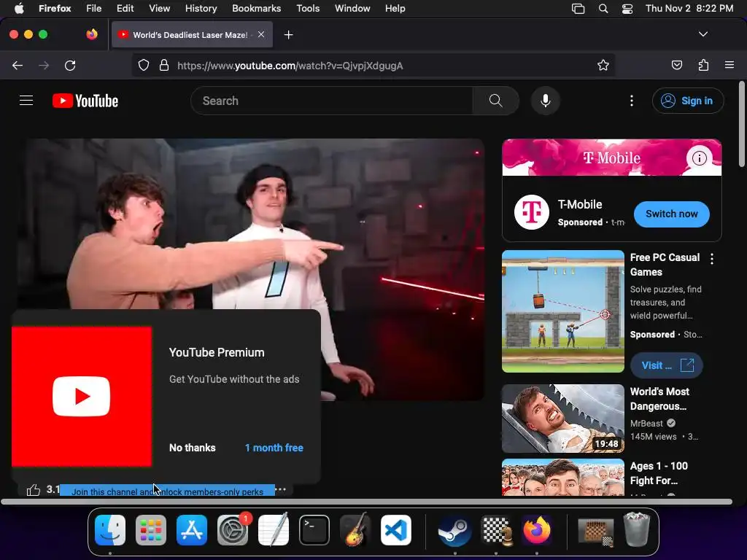The width and height of the screenshot is (747, 560).
Task: Open Visual Studio Code from the Dock
Action: coord(396,530)
